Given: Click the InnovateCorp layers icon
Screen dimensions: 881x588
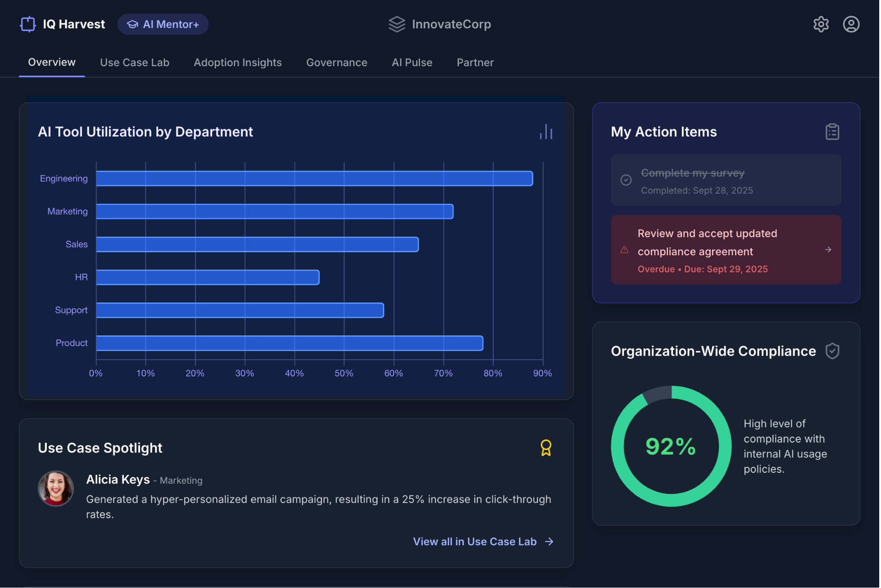Looking at the screenshot, I should point(397,24).
